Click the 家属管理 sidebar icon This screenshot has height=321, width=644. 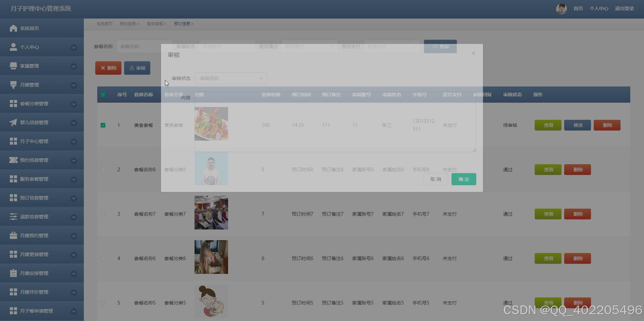click(x=13, y=66)
